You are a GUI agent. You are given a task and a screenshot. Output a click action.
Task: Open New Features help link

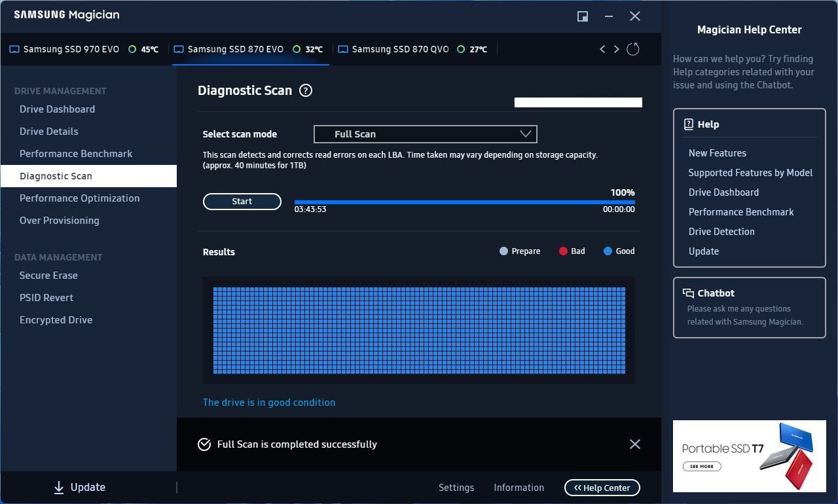(717, 153)
